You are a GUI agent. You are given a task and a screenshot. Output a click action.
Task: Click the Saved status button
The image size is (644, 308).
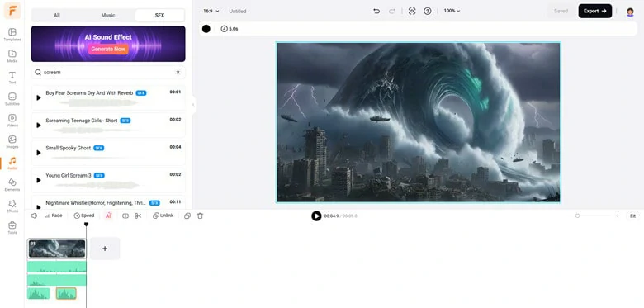pos(561,11)
